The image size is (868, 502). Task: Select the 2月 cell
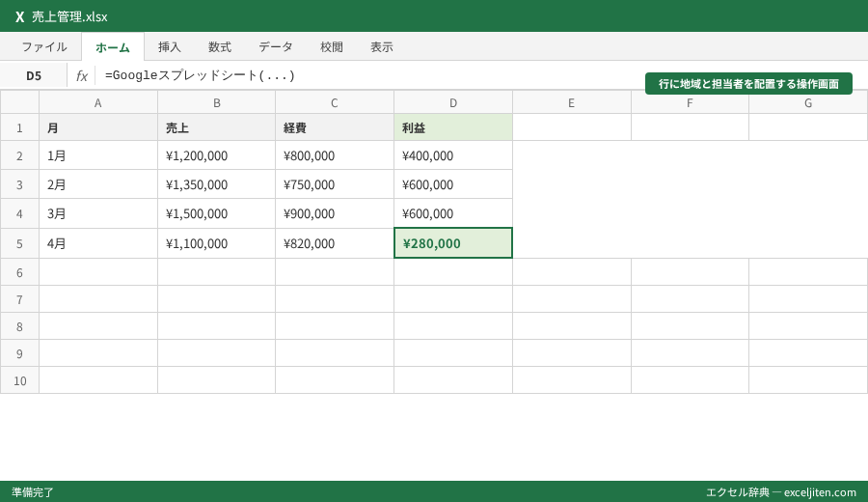98,184
